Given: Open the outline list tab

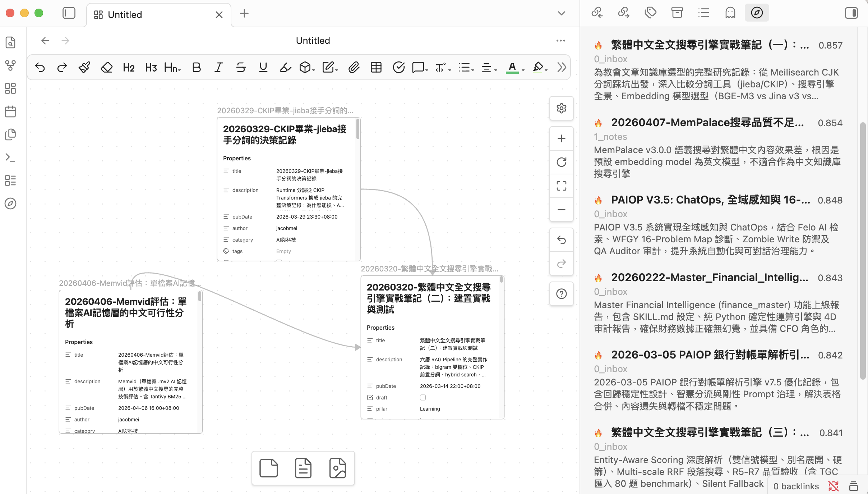Looking at the screenshot, I should [703, 13].
